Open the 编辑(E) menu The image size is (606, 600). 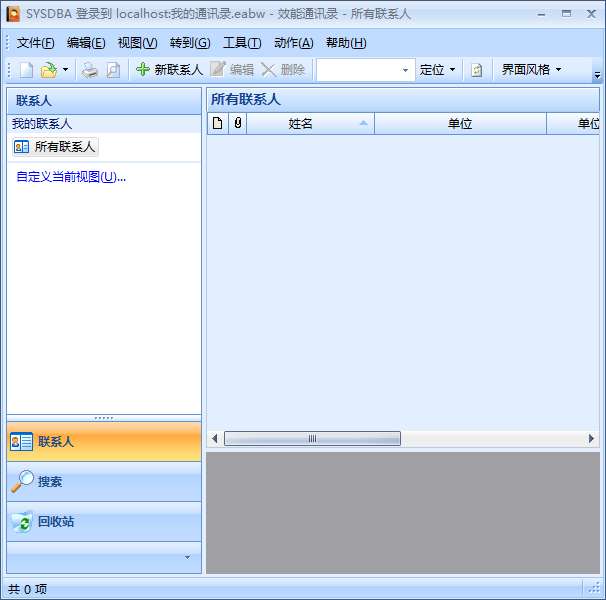[86, 43]
